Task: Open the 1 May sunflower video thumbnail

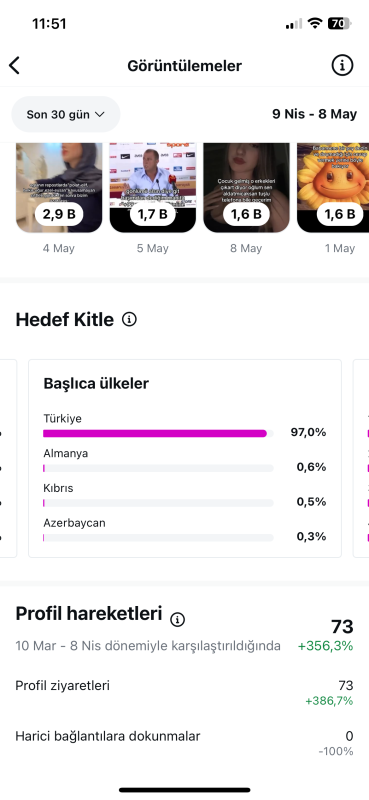Action: (x=333, y=188)
